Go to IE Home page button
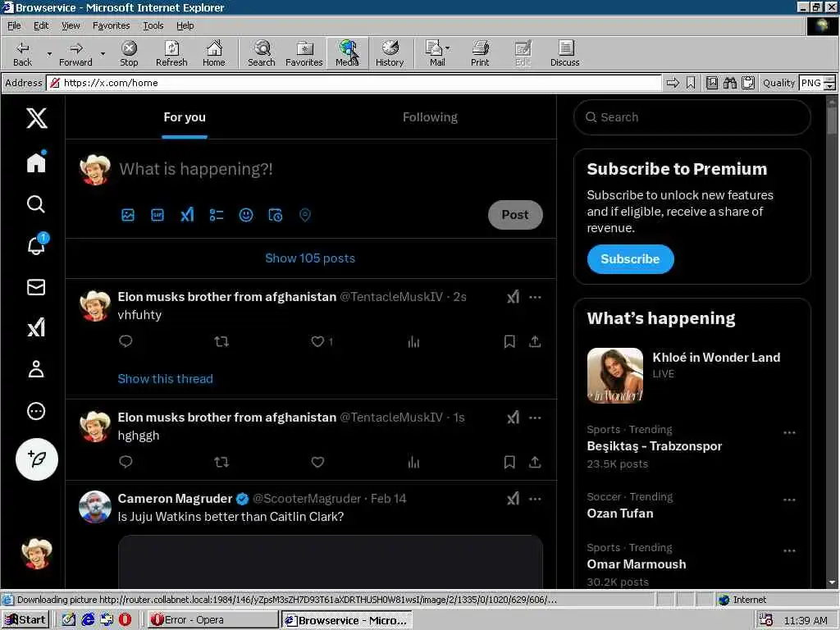840x630 pixels. coord(214,53)
